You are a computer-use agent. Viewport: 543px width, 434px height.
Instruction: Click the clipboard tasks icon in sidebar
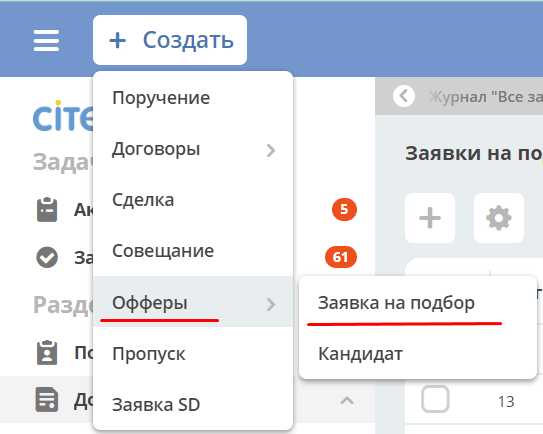(x=47, y=209)
